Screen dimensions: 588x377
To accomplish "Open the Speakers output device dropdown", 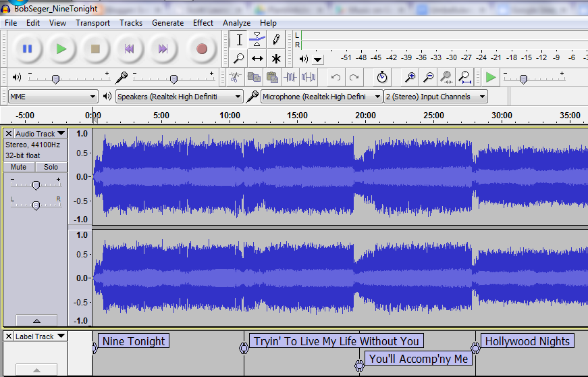I will point(180,97).
